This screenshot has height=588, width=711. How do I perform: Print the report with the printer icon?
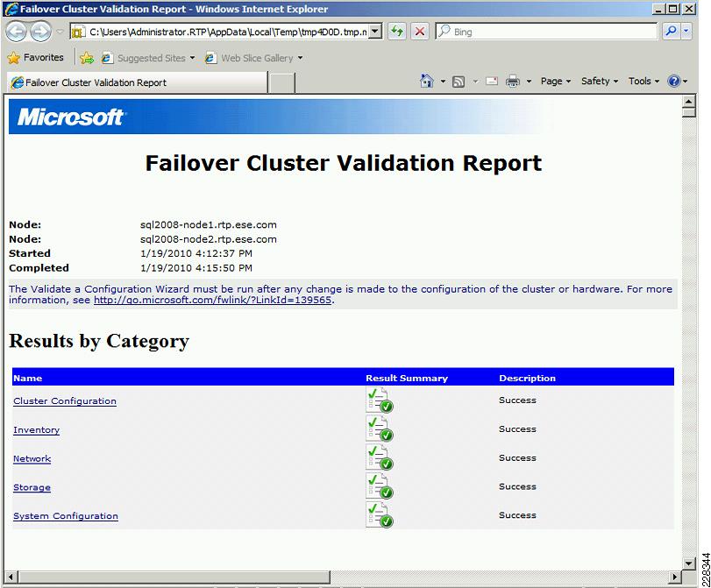[x=513, y=81]
